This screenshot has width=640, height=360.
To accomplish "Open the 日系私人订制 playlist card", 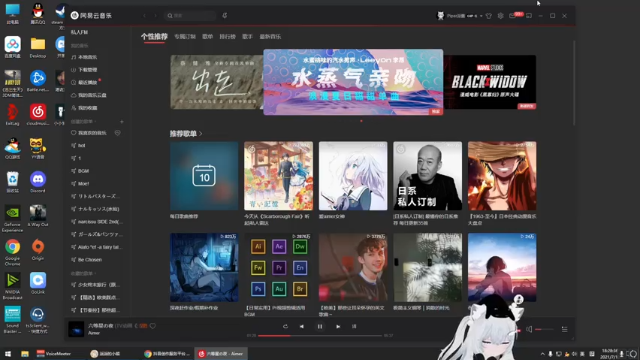I will tap(427, 176).
